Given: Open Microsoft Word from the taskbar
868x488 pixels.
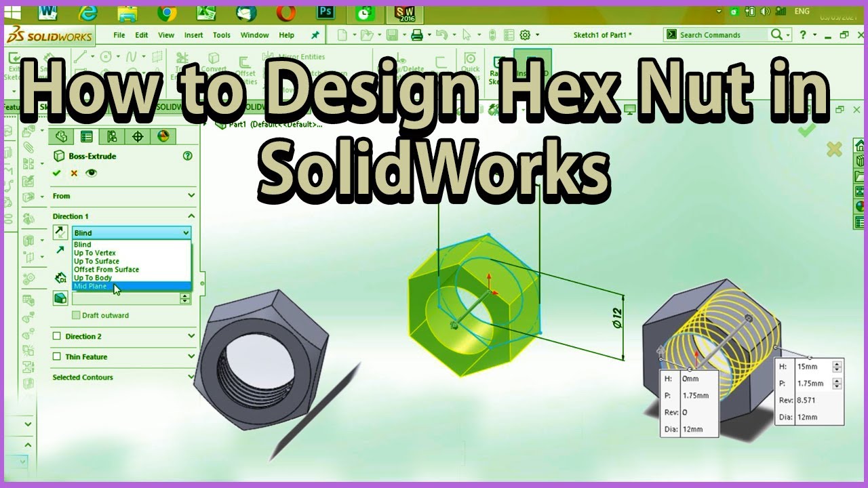Looking at the screenshot, I should (47, 13).
